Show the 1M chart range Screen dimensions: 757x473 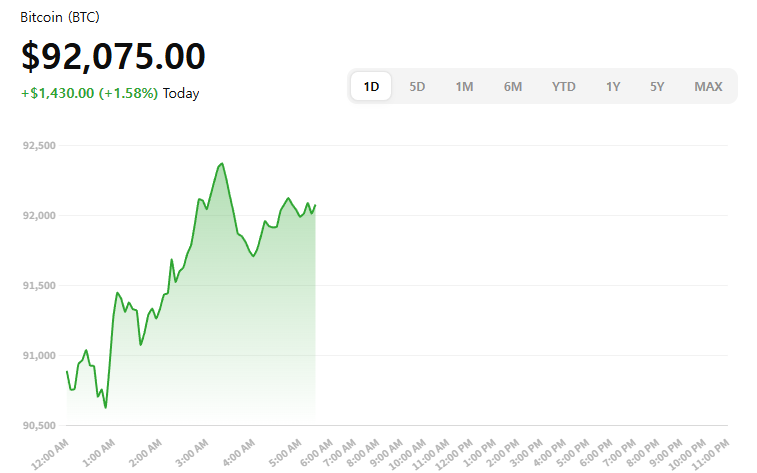point(464,86)
